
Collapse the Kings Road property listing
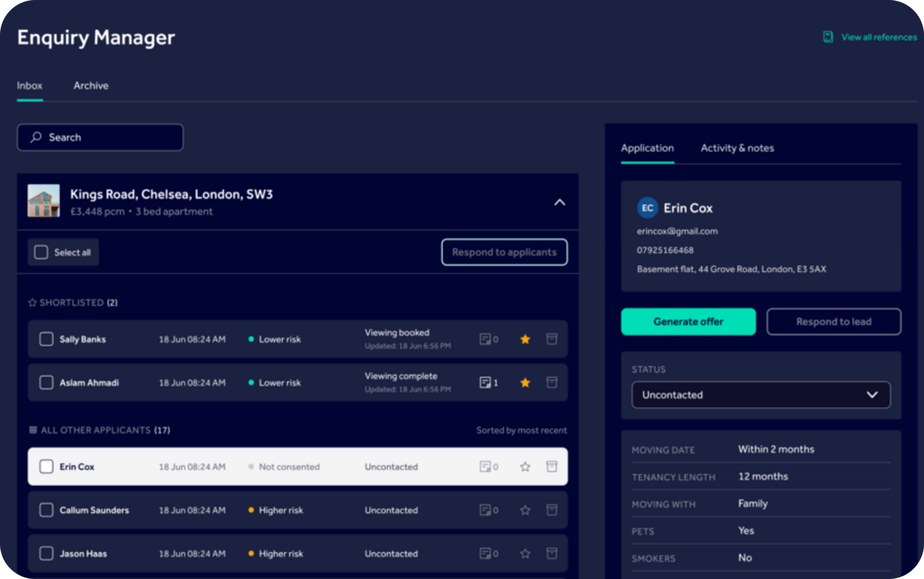click(559, 202)
